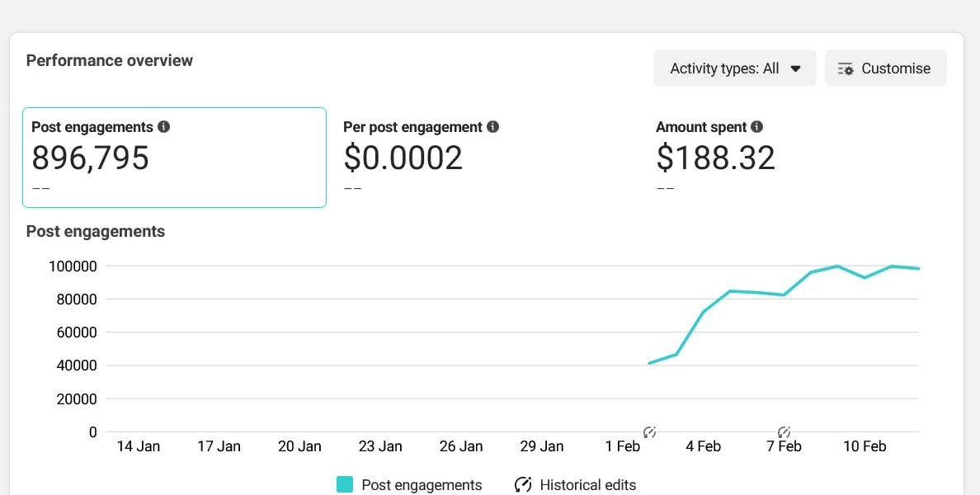
Task: Open the Activity types: All dropdown
Action: point(733,68)
